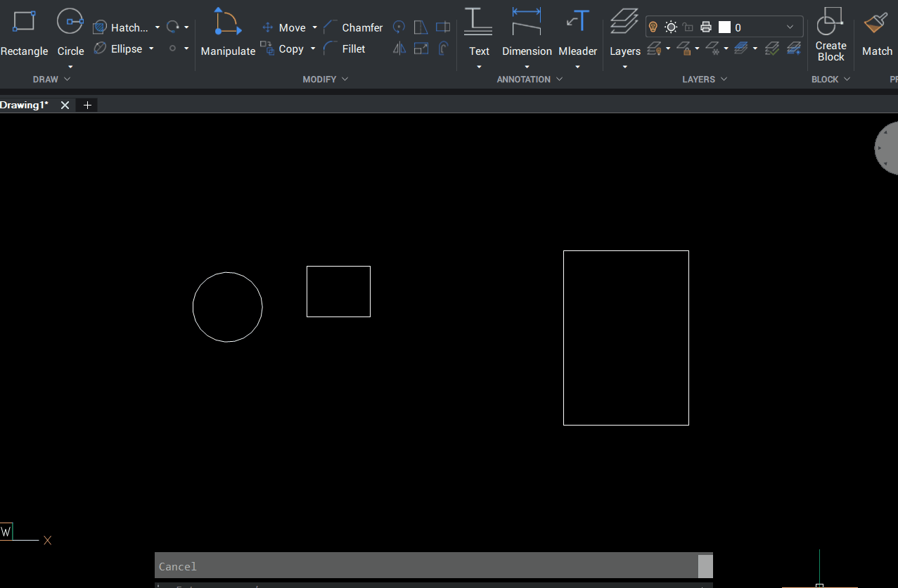Click the Hatch tool icon
This screenshot has height=588, width=898.
[100, 27]
